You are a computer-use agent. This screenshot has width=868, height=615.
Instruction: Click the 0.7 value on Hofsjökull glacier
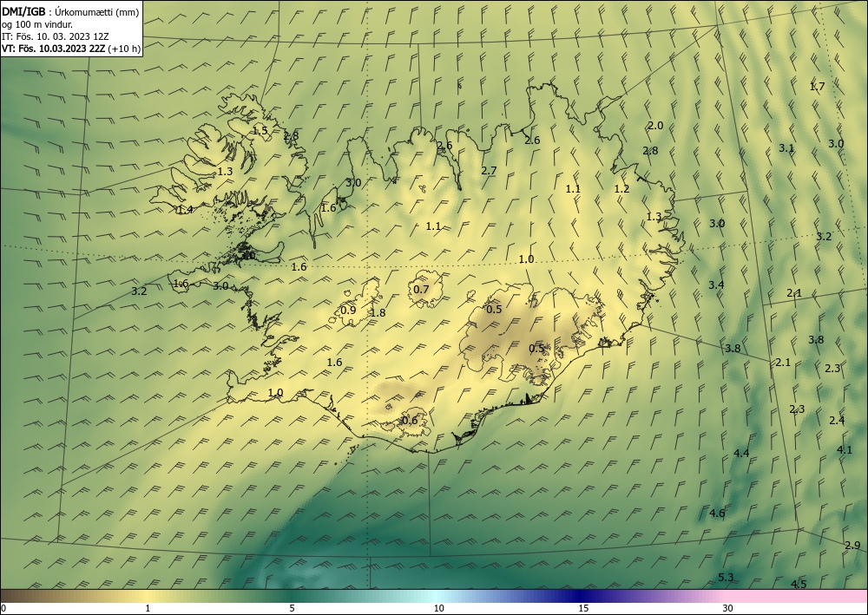point(421,289)
